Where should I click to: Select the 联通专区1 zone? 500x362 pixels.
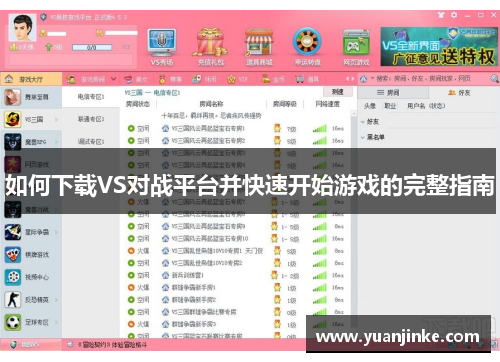91,119
